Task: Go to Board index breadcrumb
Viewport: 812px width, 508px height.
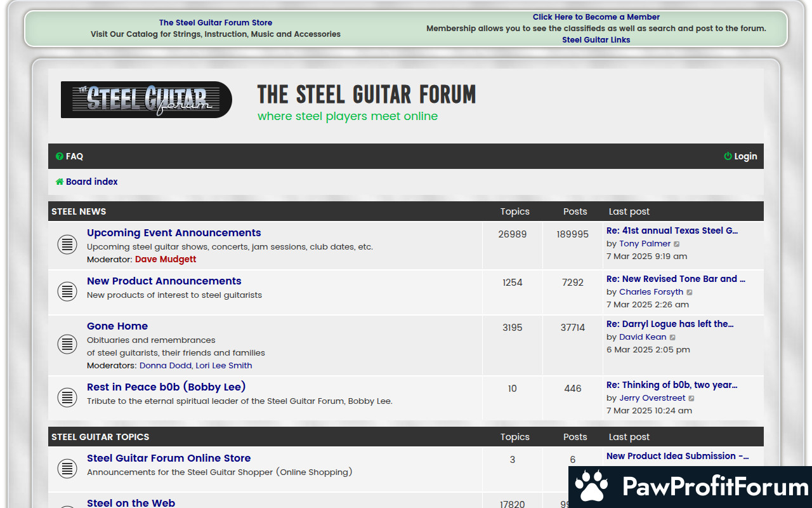Action: click(91, 182)
